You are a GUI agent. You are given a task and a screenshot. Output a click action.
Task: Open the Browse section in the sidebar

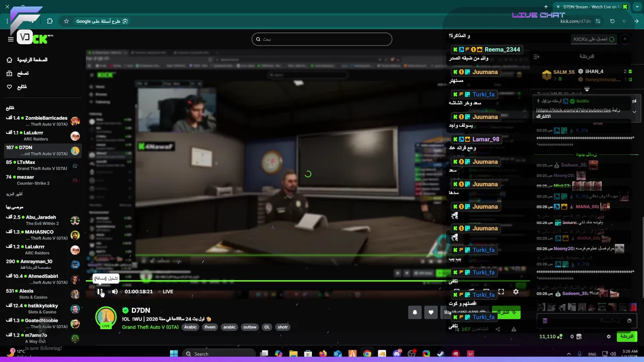click(17, 73)
